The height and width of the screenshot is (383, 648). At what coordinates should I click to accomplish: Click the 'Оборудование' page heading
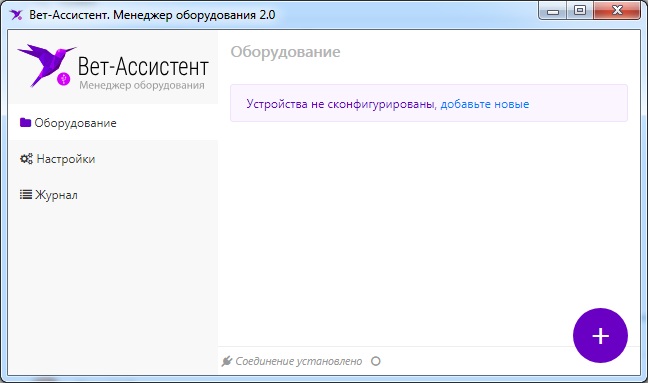tap(285, 52)
